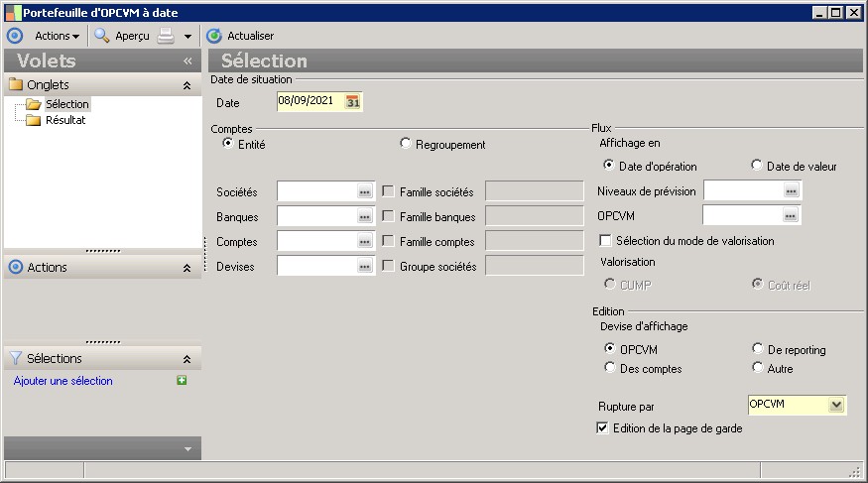Viewport: 868px width, 483px height.
Task: Enable the Famille comptes checkbox
Action: point(388,241)
